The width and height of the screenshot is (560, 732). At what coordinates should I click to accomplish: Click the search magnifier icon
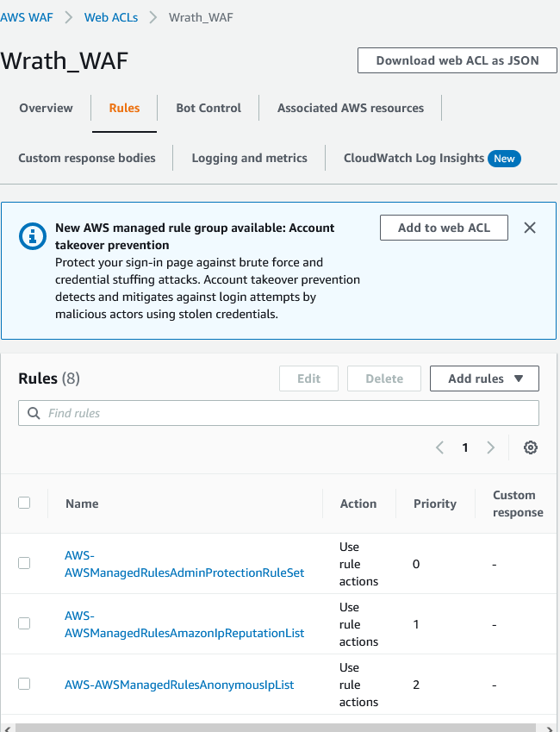pos(34,413)
